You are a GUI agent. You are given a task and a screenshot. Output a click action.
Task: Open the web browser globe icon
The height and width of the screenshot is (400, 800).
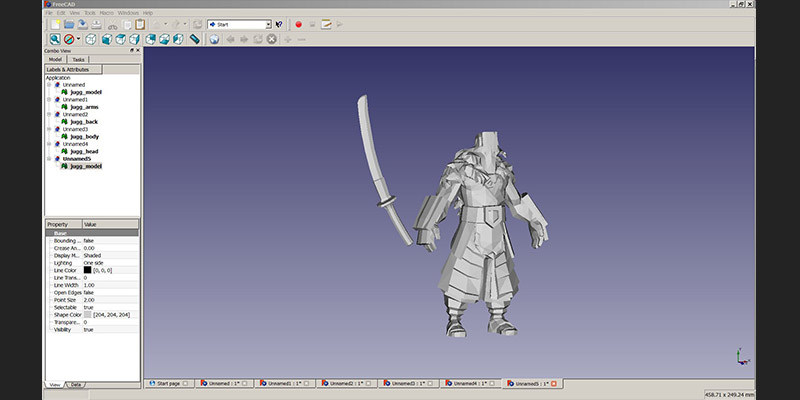(213, 39)
